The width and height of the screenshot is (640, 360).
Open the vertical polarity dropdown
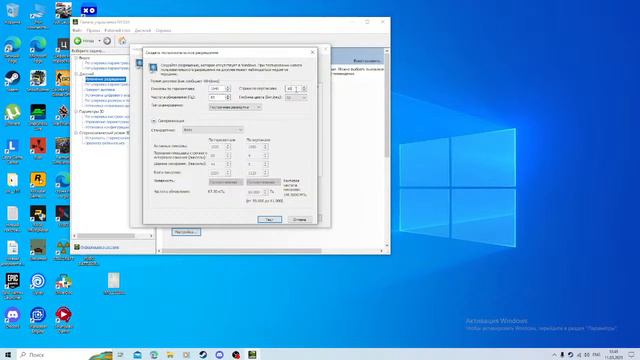coord(263,182)
